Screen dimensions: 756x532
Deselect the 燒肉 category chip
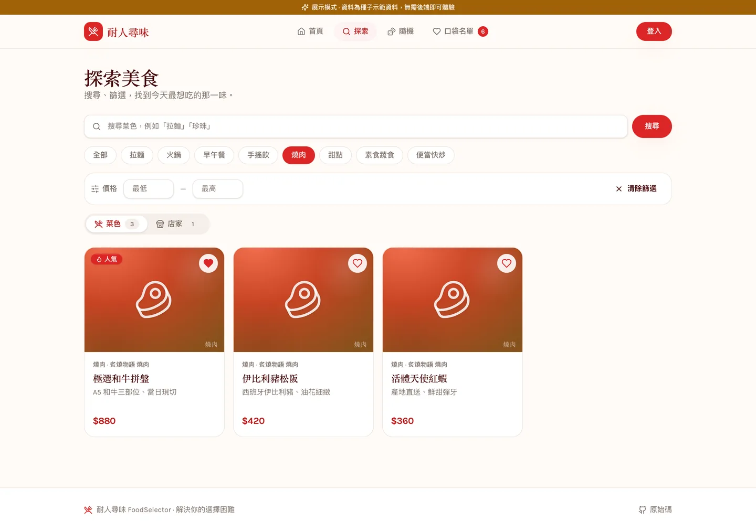tap(299, 155)
